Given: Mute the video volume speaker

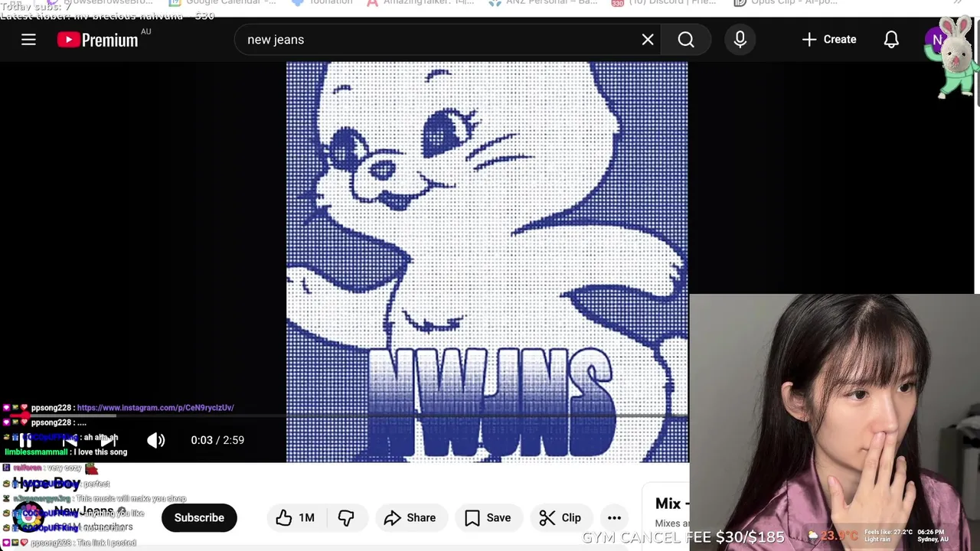Looking at the screenshot, I should point(155,440).
